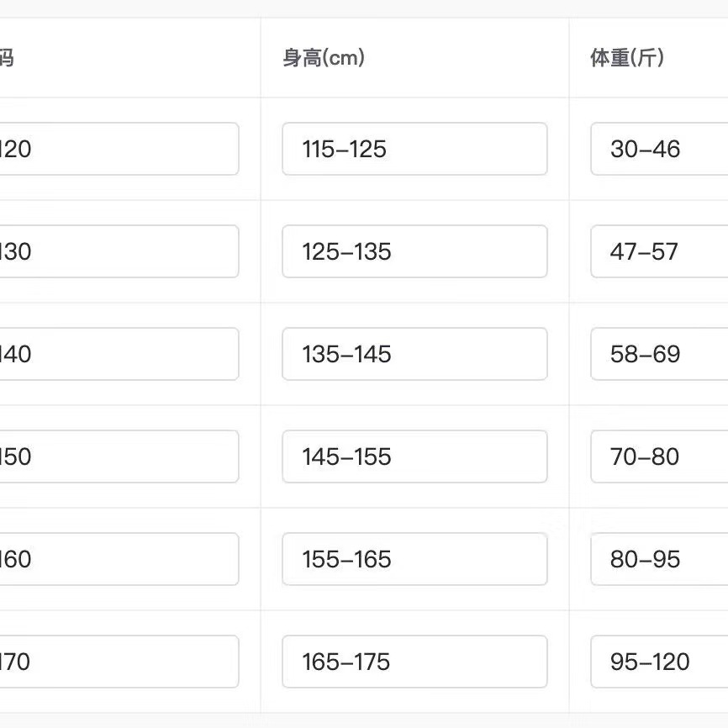Viewport: 728px width, 728px height.
Task: Click the 体重(斤) column header
Action: pos(627,58)
